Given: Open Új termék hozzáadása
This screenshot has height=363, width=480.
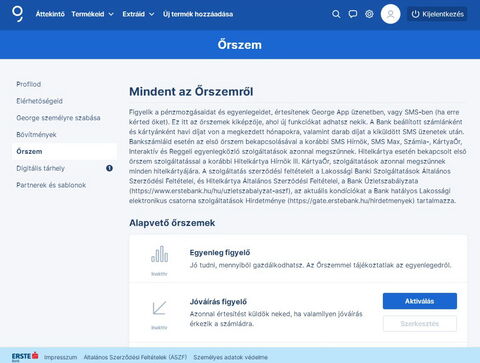Looking at the screenshot, I should pos(198,14).
